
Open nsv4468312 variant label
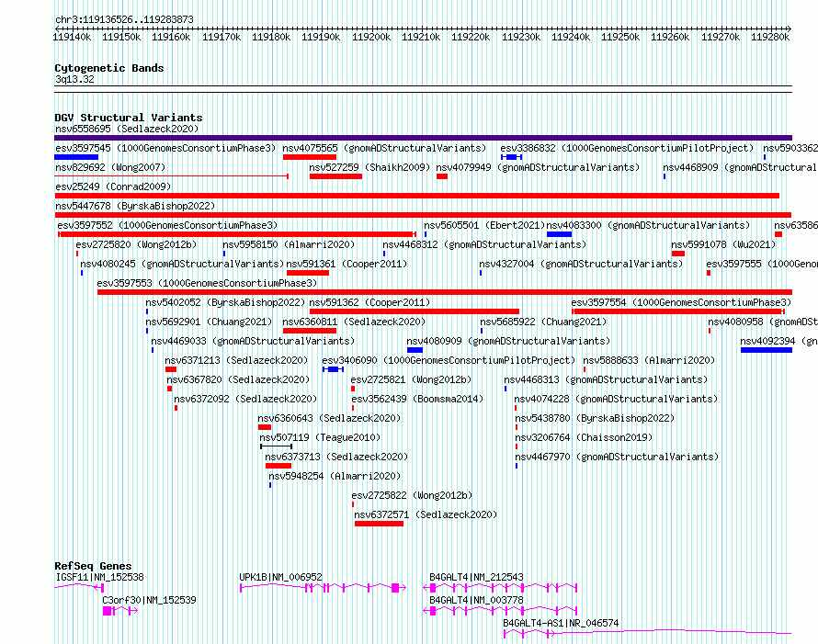(x=484, y=244)
